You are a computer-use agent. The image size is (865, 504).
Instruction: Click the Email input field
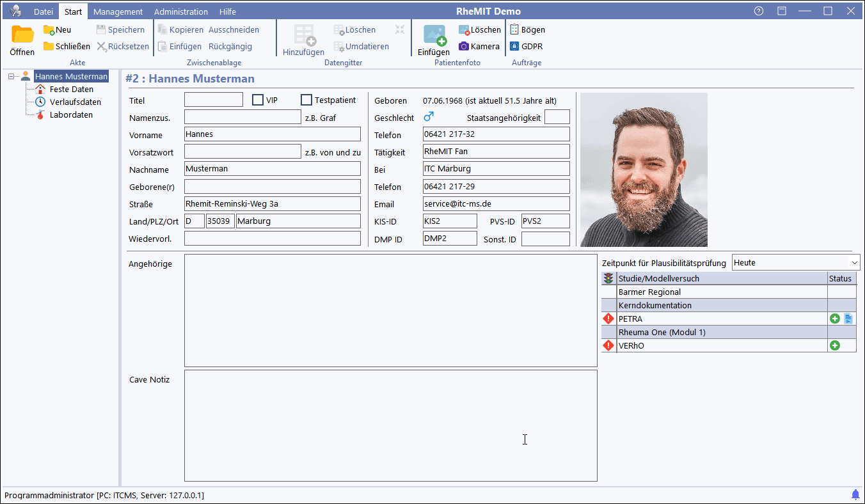point(496,204)
